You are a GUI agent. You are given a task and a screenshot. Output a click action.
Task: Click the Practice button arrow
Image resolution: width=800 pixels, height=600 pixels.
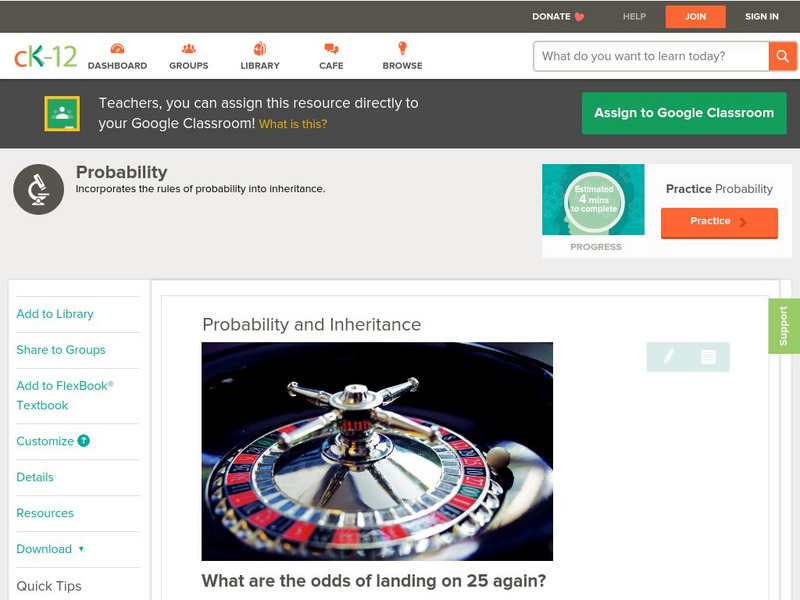point(743,222)
